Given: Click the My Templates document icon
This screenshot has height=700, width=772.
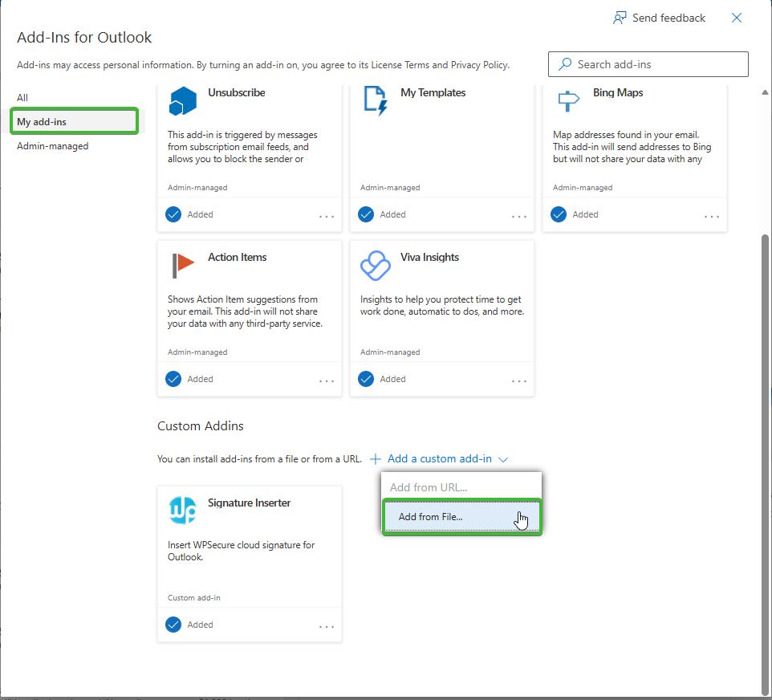Looking at the screenshot, I should click(x=376, y=100).
